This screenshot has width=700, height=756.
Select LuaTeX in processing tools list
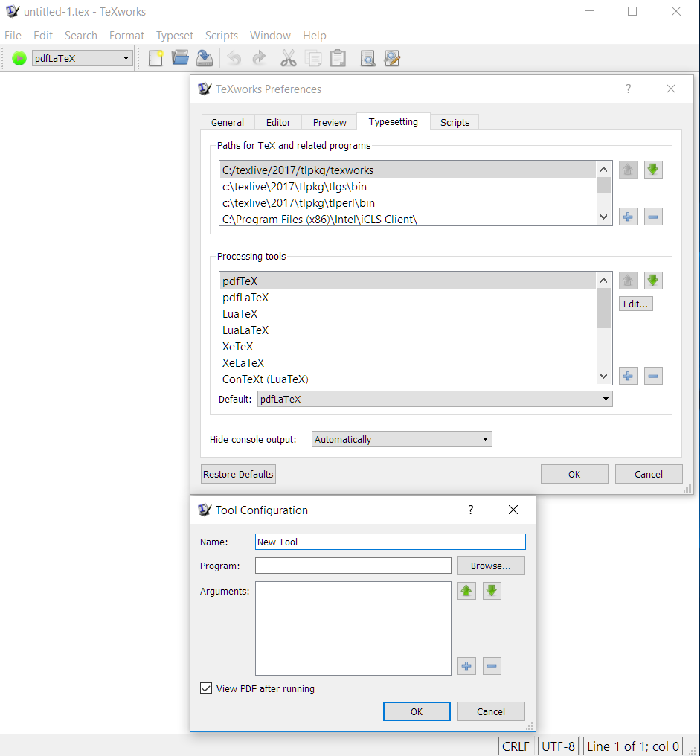pos(408,314)
